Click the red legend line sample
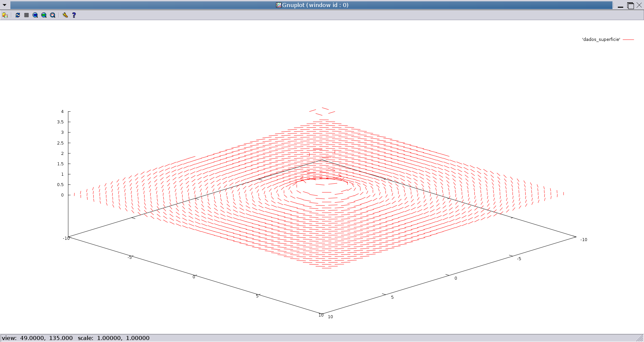This screenshot has width=644, height=342. coord(628,40)
